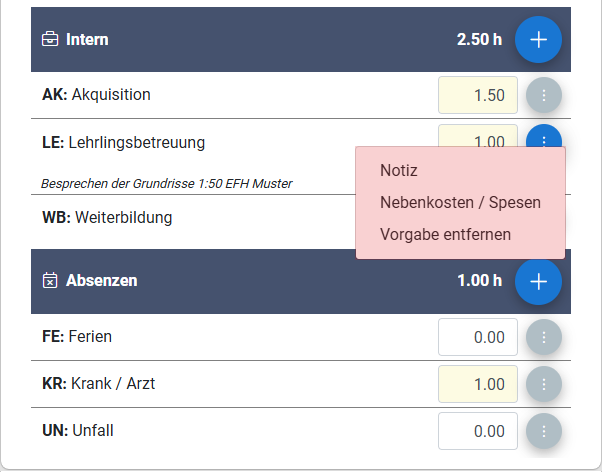Click the active three-dot button for Lehrlingsbetreuung
Screen dimensions: 602x472
544,136
